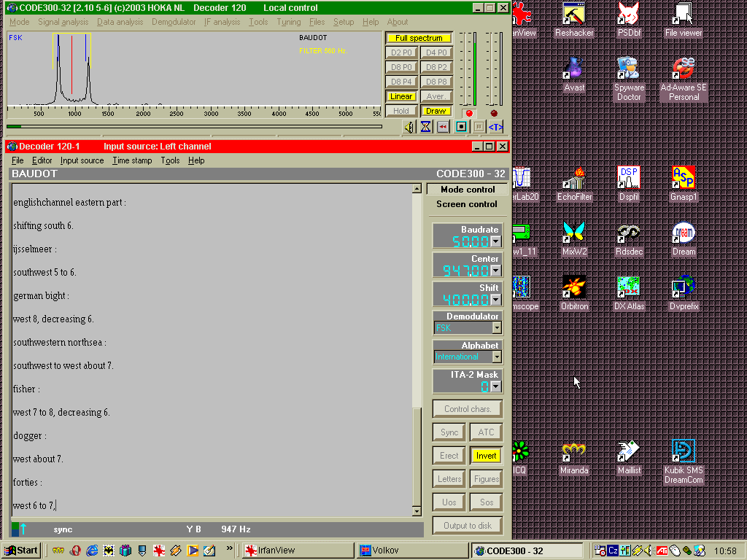This screenshot has height=560, width=747.
Task: Click the playback progress bar under spectrum
Action: coord(194,127)
